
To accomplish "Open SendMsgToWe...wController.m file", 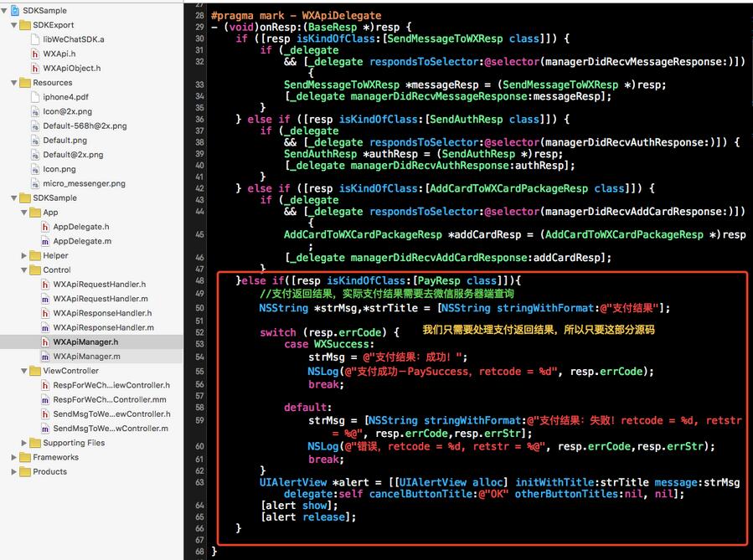I will [111, 428].
